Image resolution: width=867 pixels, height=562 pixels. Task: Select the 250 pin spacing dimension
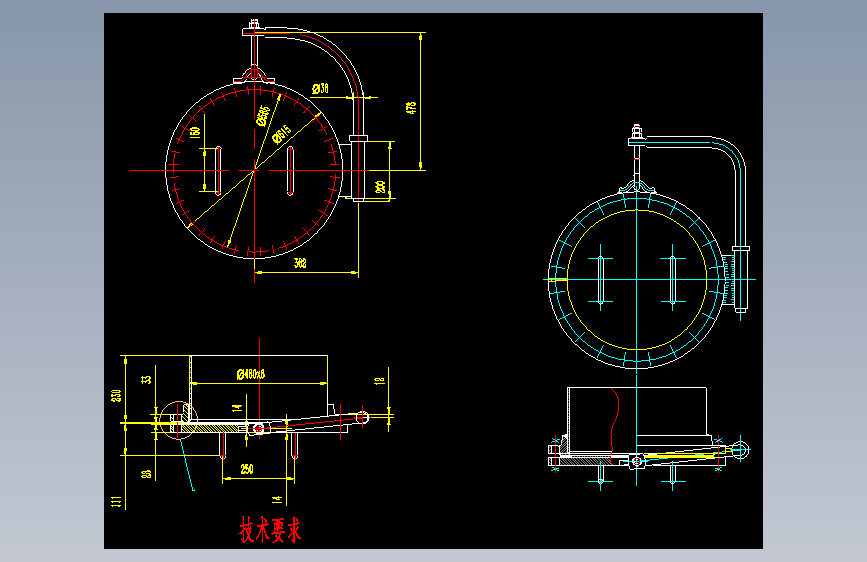247,469
